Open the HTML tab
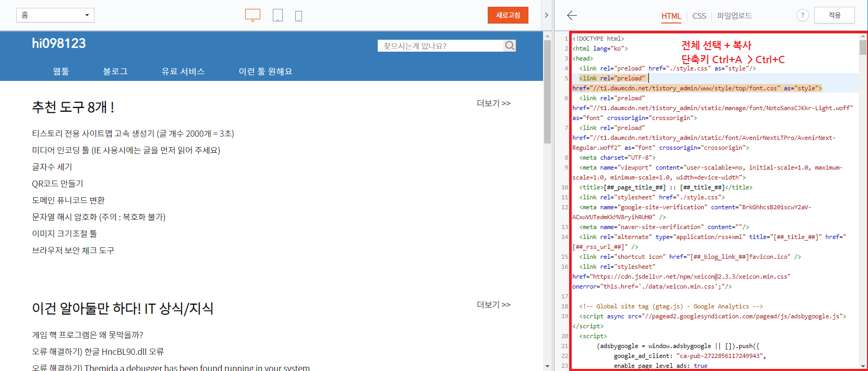 (671, 16)
